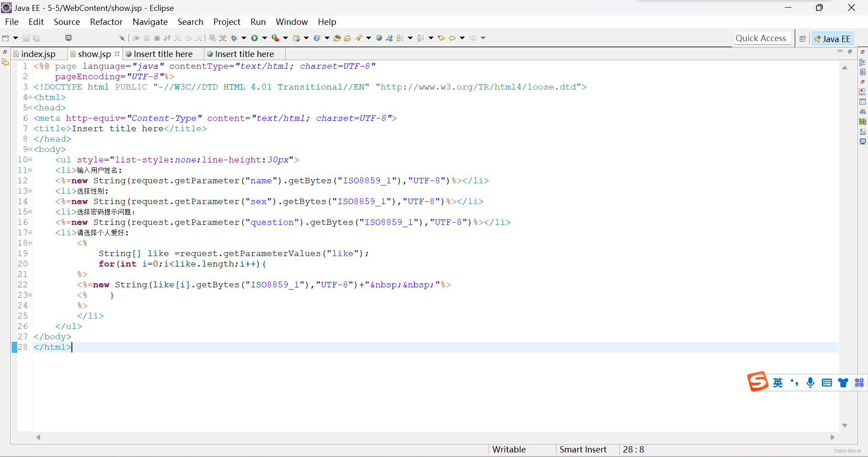868x457 pixels.
Task: Open the Back history dropdown arrow
Action: coord(462,38)
